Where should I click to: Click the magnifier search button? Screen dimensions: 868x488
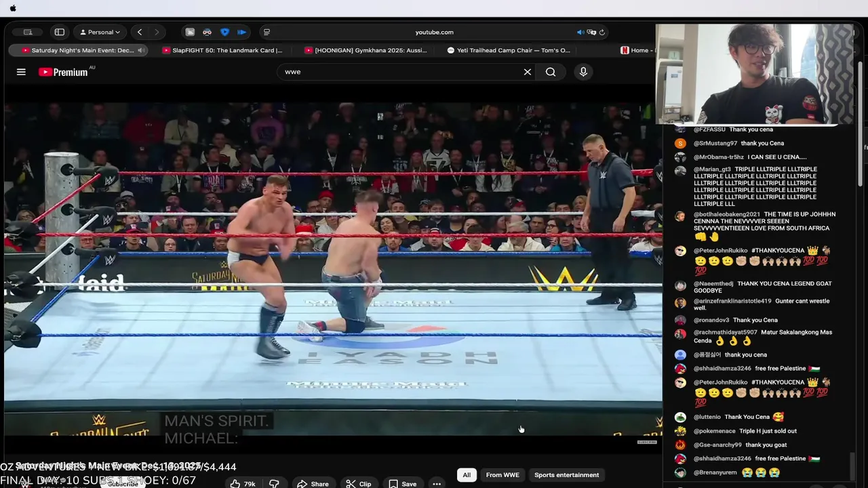tap(551, 72)
